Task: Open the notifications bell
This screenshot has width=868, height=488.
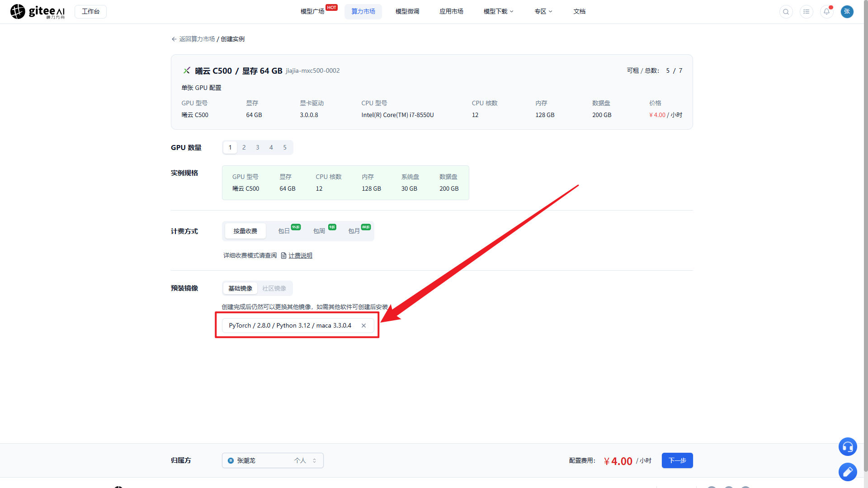Action: coord(827,12)
